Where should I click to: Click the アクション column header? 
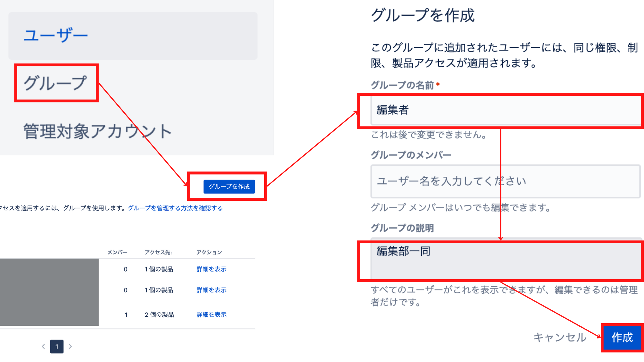click(x=209, y=252)
